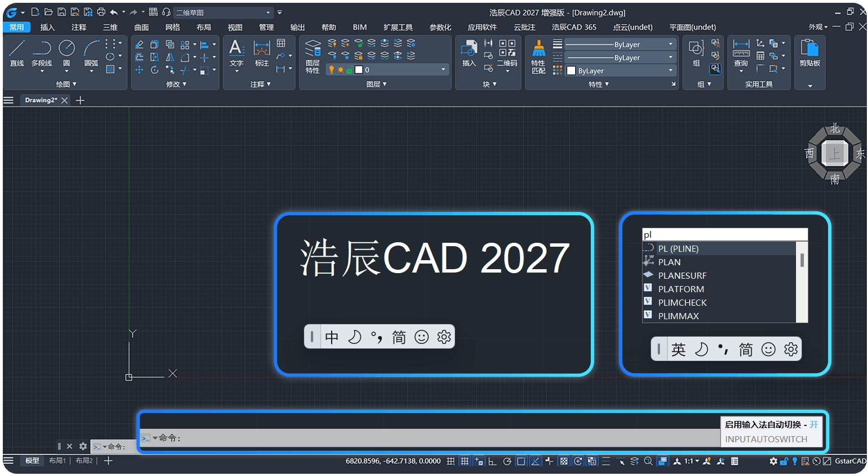Open the 扩展工具 ribbon tab
The width and height of the screenshot is (868, 476).
(x=398, y=27)
